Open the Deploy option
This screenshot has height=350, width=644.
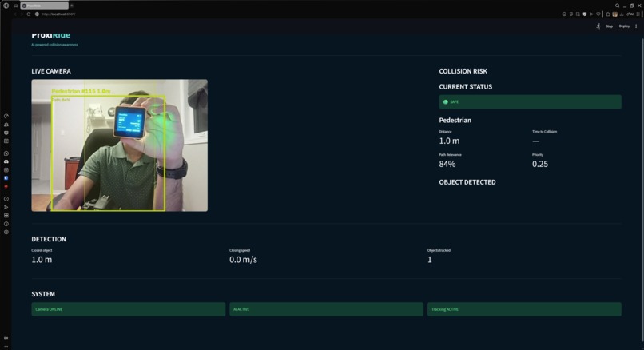(624, 26)
